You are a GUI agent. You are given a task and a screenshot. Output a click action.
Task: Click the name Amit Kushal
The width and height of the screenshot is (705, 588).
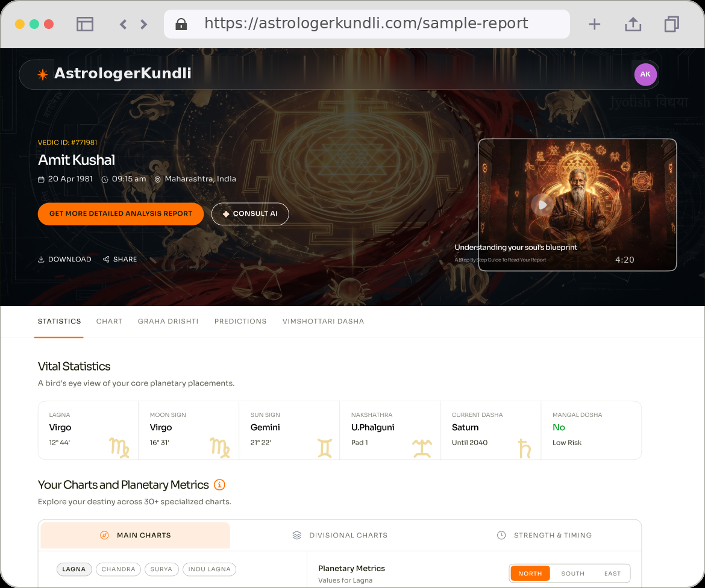[x=77, y=160]
